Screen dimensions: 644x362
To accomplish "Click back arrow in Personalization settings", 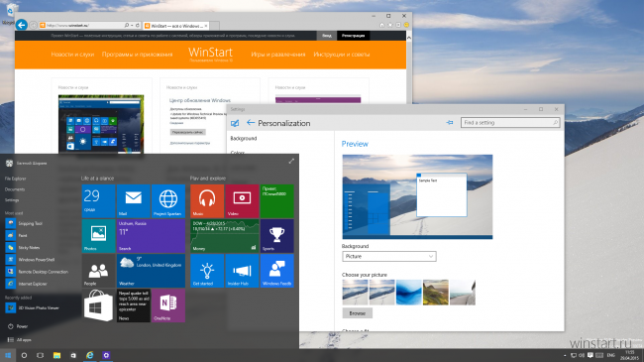I will tap(250, 123).
